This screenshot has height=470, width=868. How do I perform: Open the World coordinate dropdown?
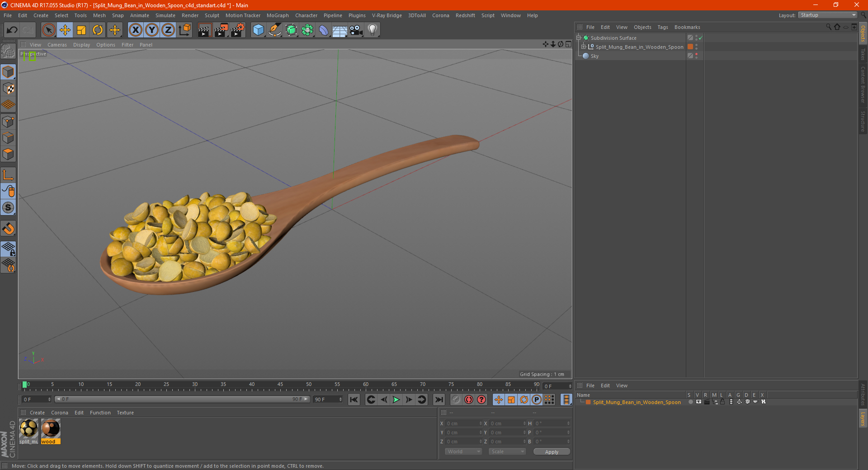pos(463,451)
